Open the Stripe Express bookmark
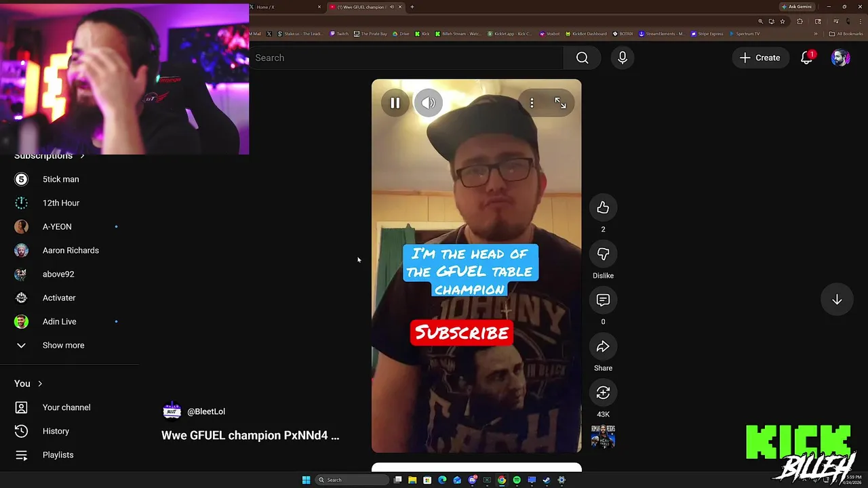The height and width of the screenshot is (488, 868). tap(707, 34)
